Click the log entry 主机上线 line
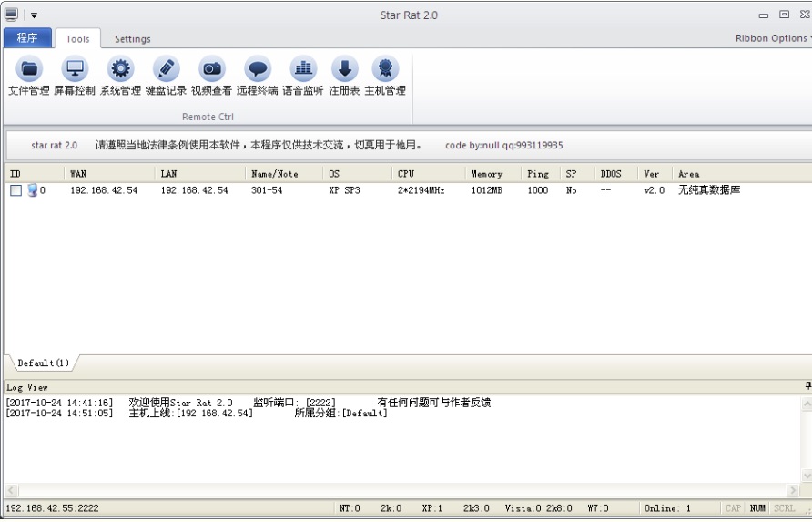The width and height of the screenshot is (812, 522). [197, 414]
